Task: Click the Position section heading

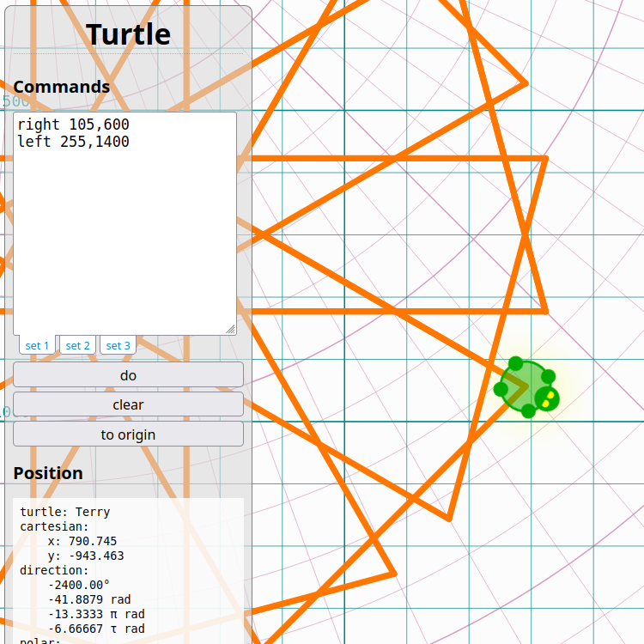Action: click(x=48, y=473)
